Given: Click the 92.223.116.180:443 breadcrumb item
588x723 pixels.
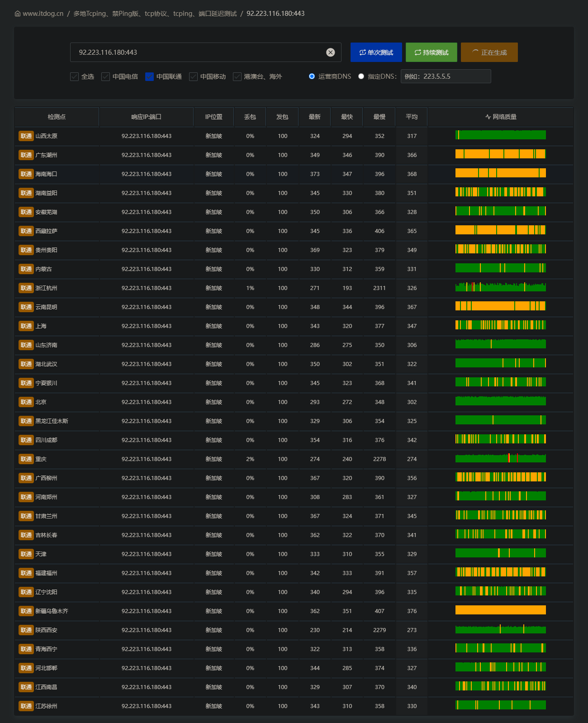Looking at the screenshot, I should [x=275, y=14].
